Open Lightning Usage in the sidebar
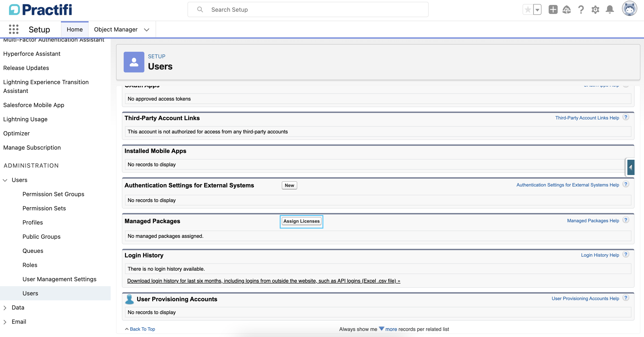This screenshot has width=644, height=337. (x=25, y=119)
